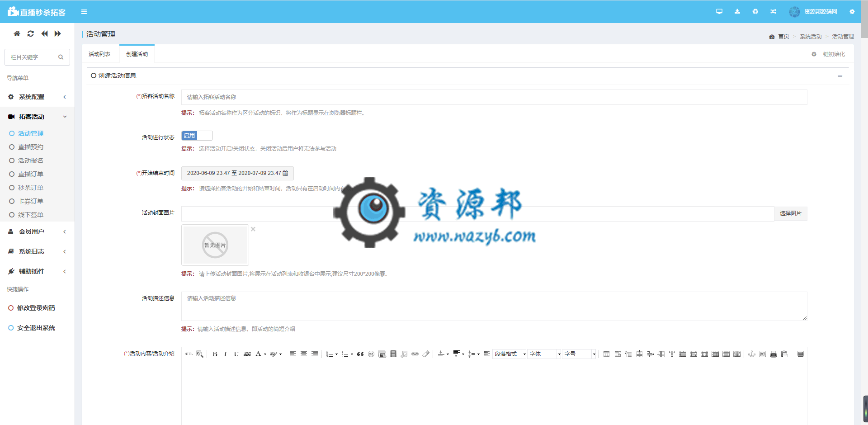Click the Bold formatting icon
Image resolution: width=868 pixels, height=425 pixels.
tap(215, 354)
